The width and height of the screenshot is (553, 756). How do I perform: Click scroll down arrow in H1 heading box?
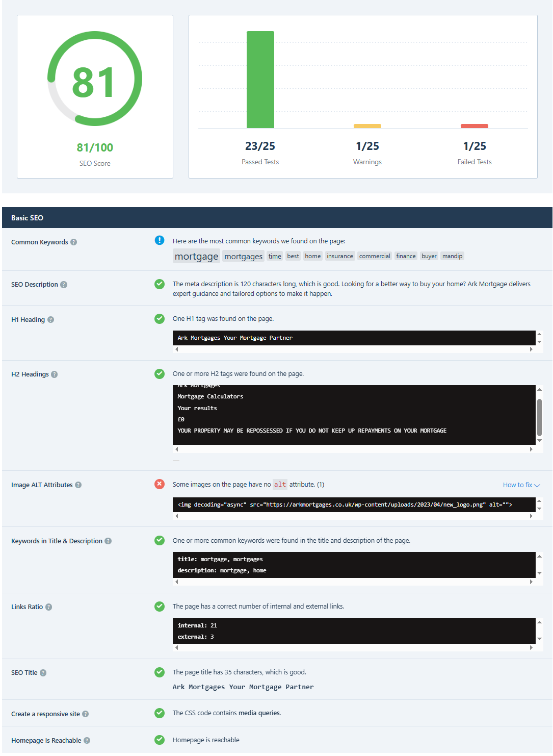click(x=539, y=342)
